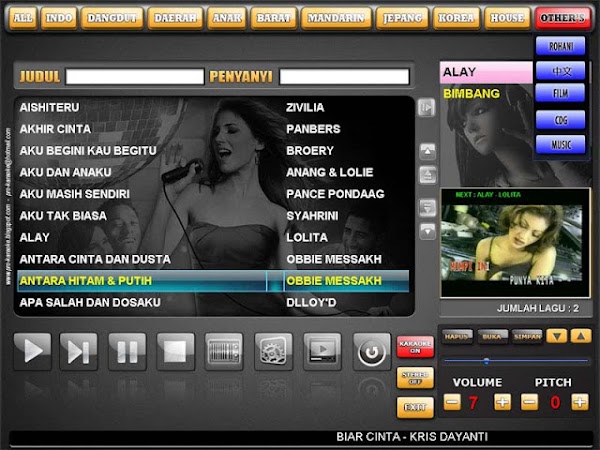Click singer name SYAHRINI

click(x=312, y=216)
